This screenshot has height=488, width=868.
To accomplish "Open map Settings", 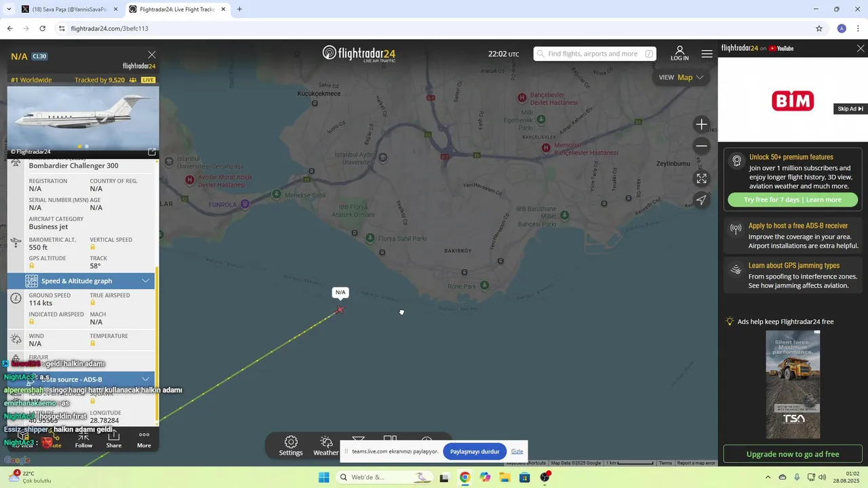I will point(291,446).
